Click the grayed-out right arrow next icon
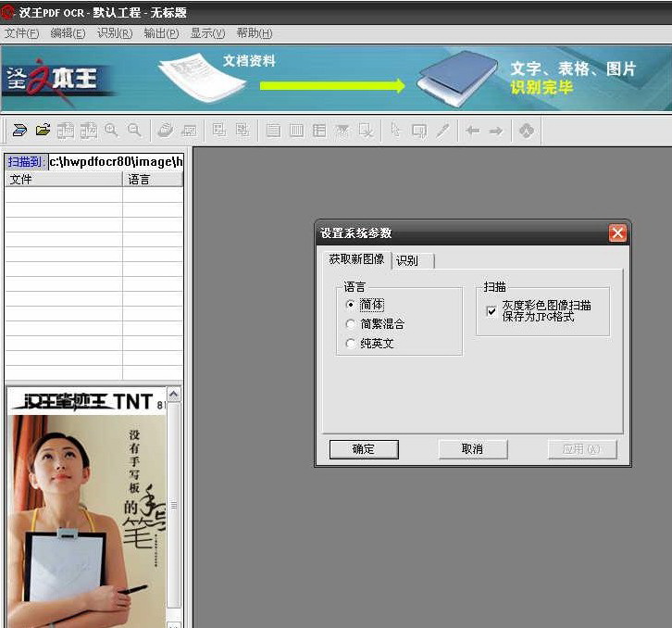 [x=496, y=131]
